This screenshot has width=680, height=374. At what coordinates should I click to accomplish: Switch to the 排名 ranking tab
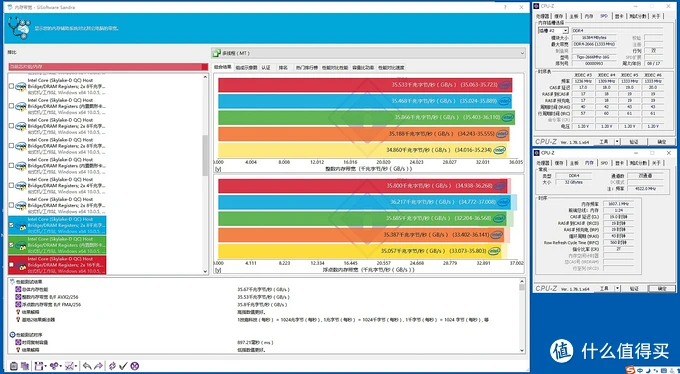point(283,68)
